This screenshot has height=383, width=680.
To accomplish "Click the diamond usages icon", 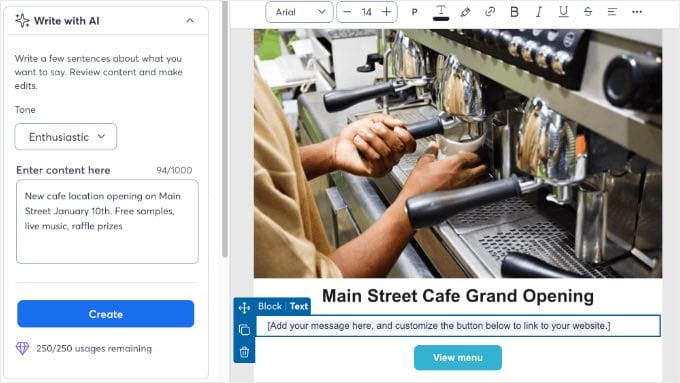I will [x=22, y=348].
